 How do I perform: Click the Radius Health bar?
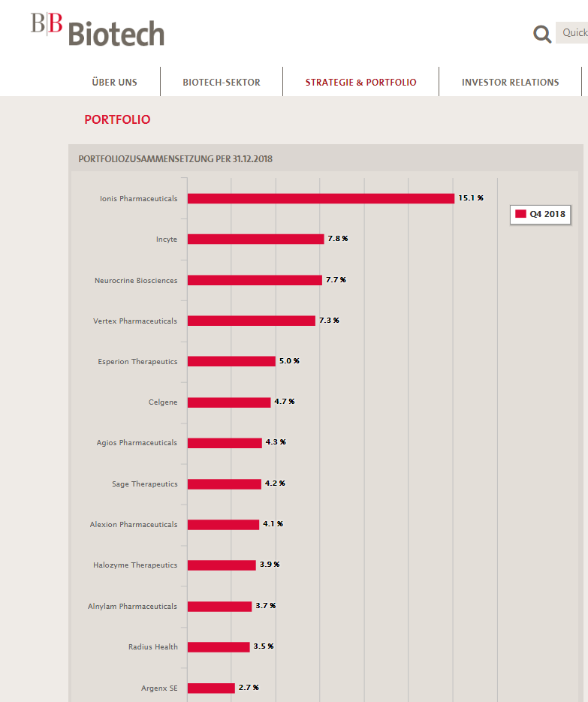(219, 647)
